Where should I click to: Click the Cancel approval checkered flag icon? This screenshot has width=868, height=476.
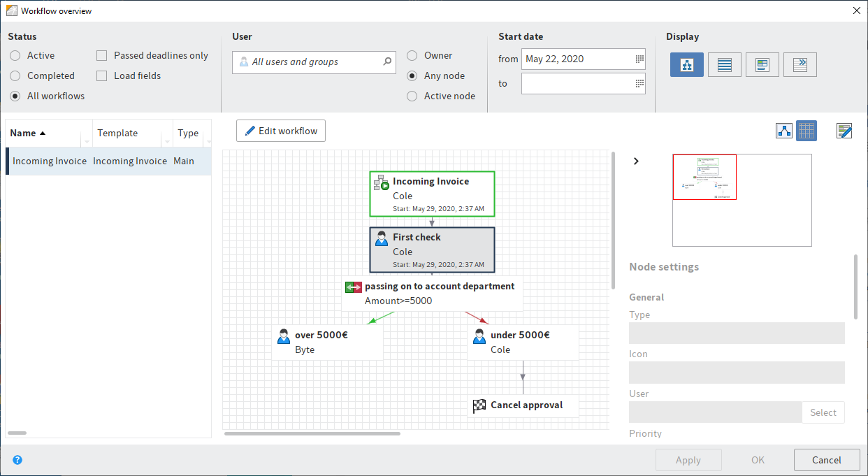479,405
